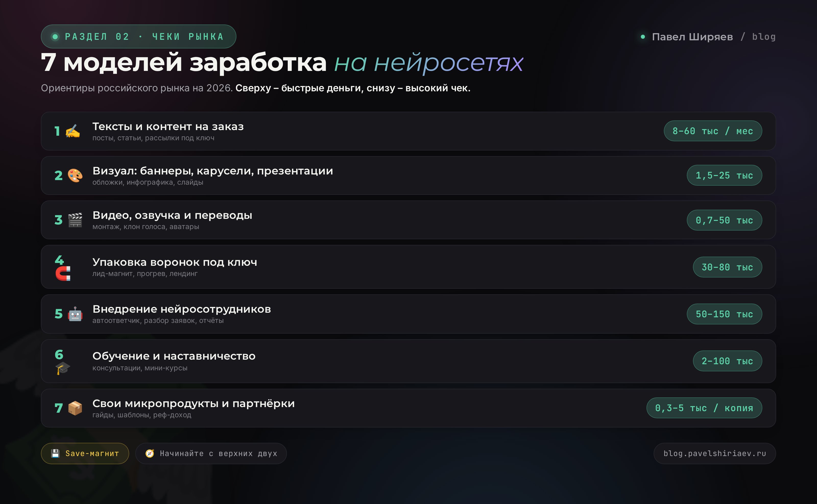
Task: Select Свои микропродукты и партнёрки title
Action: [194, 404]
